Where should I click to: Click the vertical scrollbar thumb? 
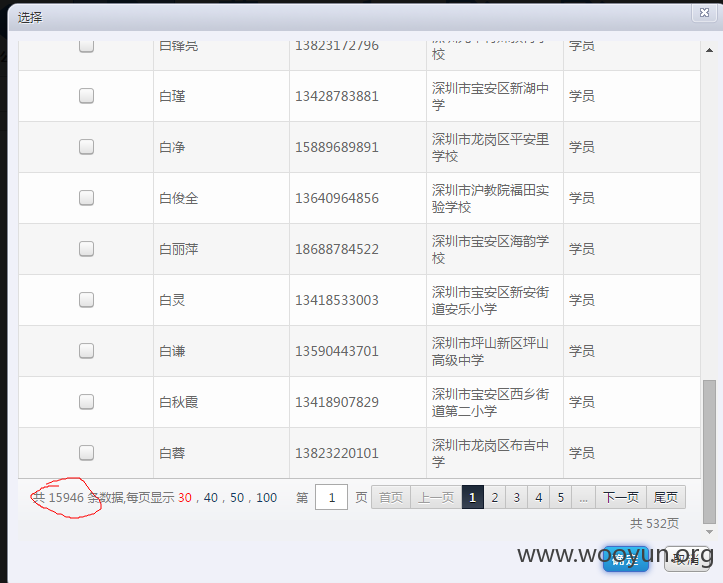(x=709, y=452)
